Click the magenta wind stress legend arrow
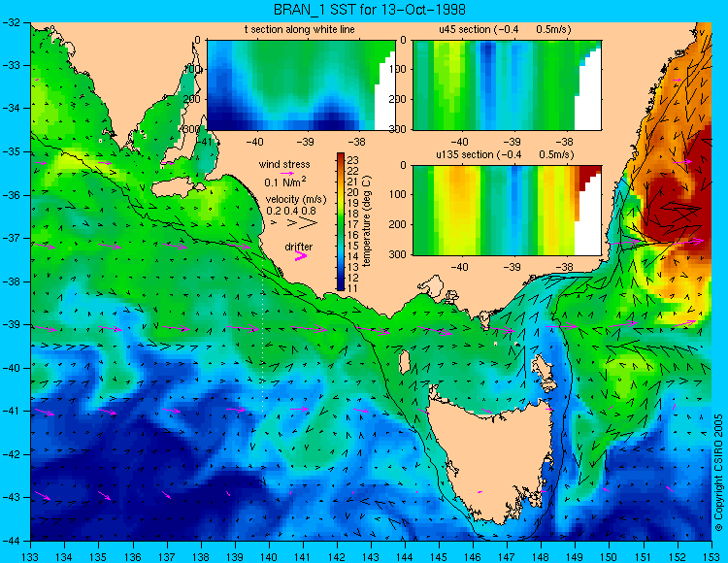728x563 pixels. tap(287, 173)
